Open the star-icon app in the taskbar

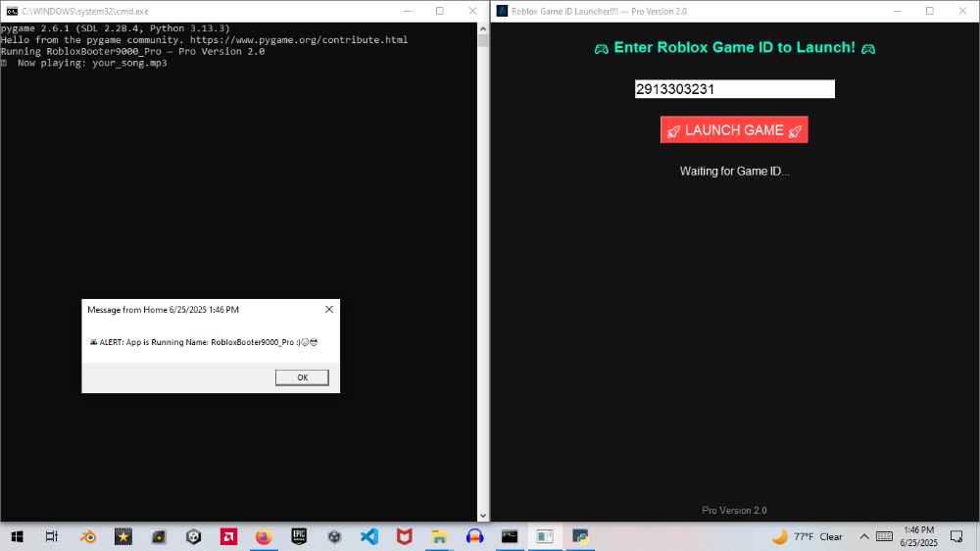[x=123, y=536]
